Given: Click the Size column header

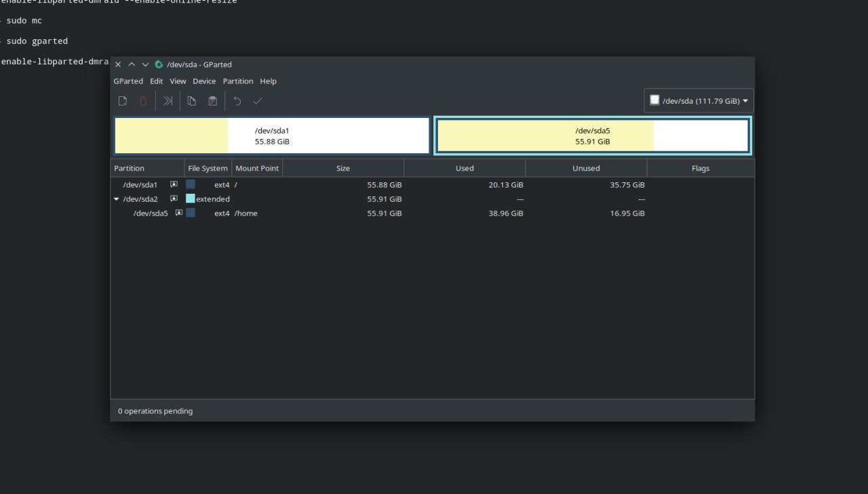Looking at the screenshot, I should [343, 168].
